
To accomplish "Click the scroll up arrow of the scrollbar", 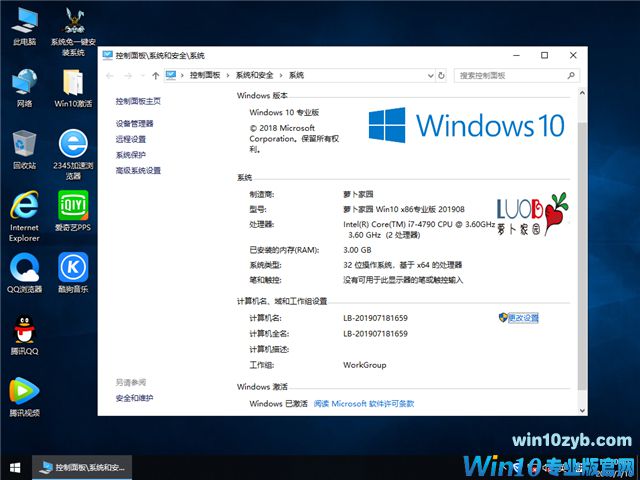I will pos(582,93).
